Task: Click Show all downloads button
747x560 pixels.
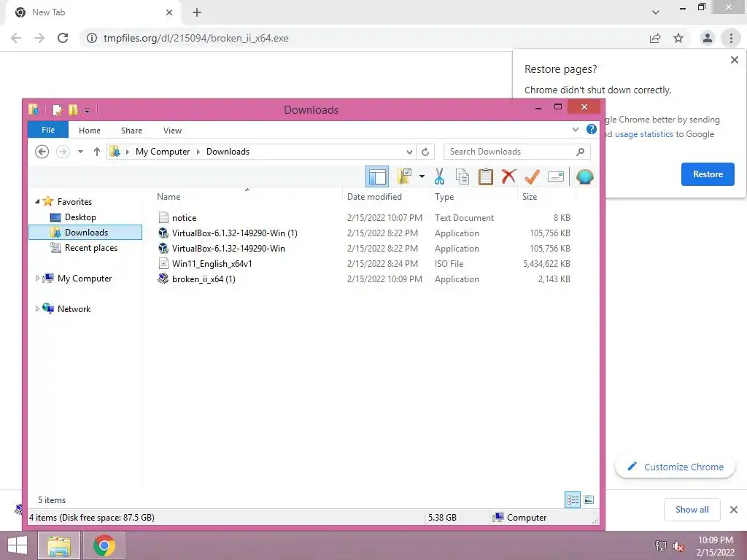Action: 692,510
